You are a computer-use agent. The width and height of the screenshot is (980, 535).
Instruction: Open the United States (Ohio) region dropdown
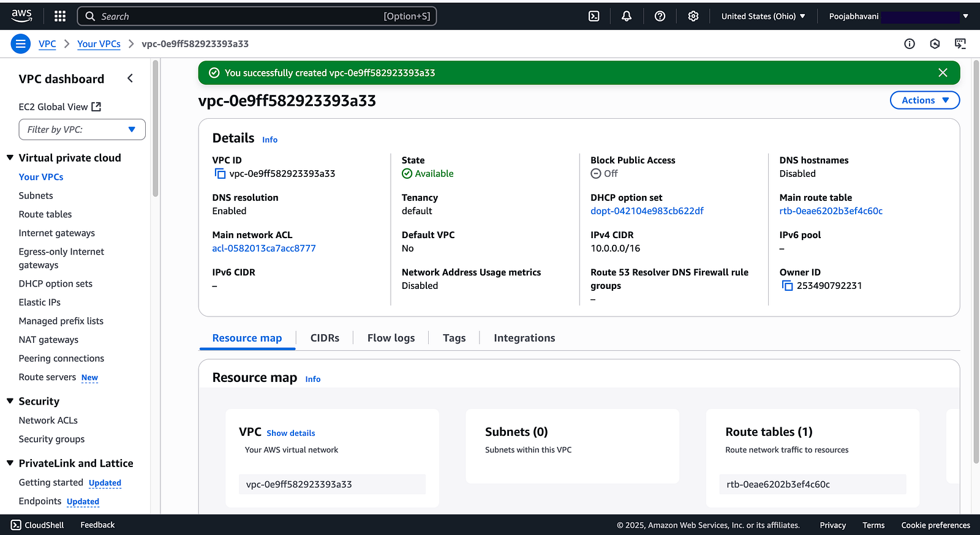tap(763, 17)
